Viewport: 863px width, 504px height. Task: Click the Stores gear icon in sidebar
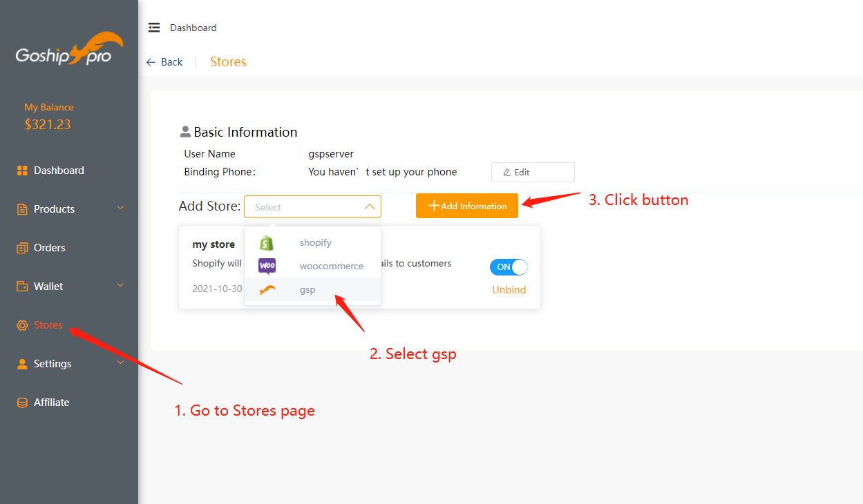click(22, 325)
